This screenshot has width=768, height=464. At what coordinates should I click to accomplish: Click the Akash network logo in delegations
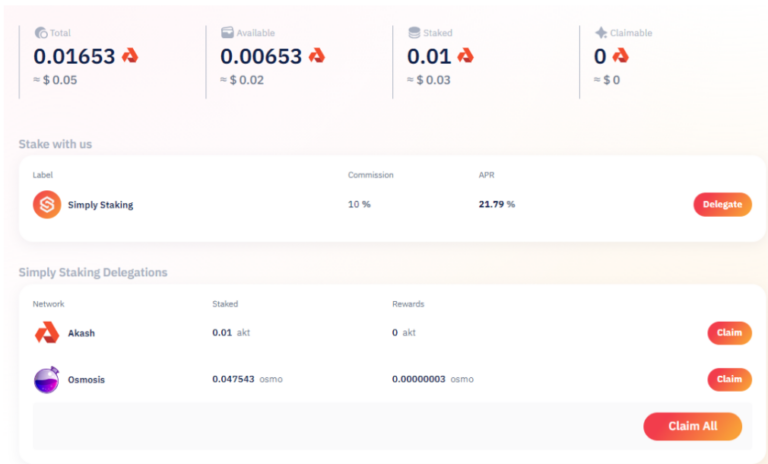coord(47,333)
